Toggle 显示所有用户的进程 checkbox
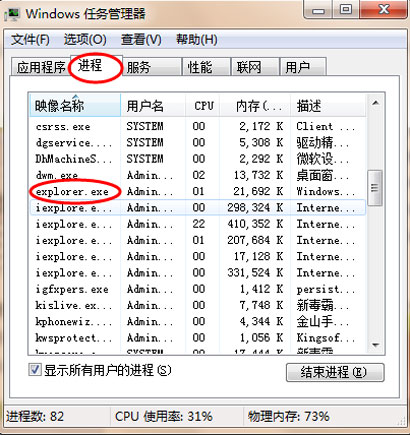Screen dimensions: 410x435 coord(35,370)
